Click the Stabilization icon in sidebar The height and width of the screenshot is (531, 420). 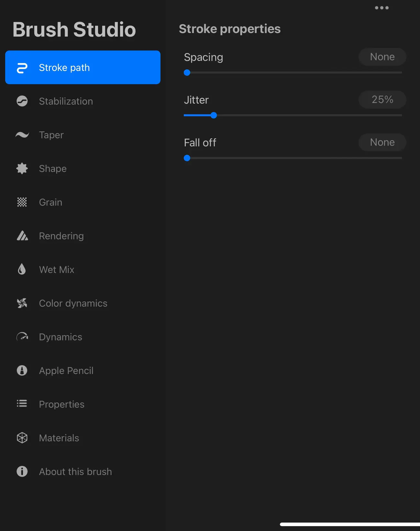coord(22,101)
